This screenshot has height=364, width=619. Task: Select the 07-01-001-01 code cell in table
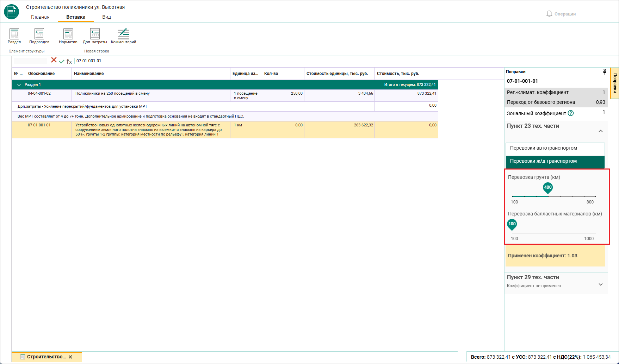click(49, 130)
